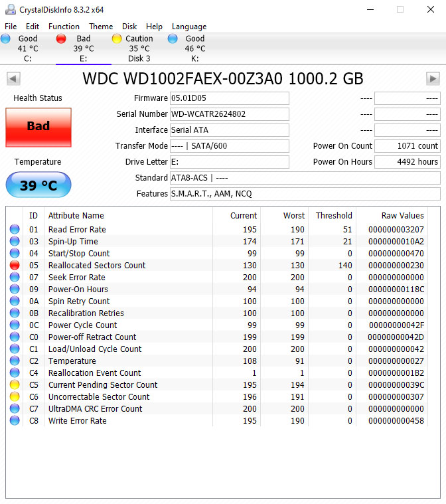The width and height of the screenshot is (446, 504).
Task: Click the Serial Number field
Action: tap(230, 114)
